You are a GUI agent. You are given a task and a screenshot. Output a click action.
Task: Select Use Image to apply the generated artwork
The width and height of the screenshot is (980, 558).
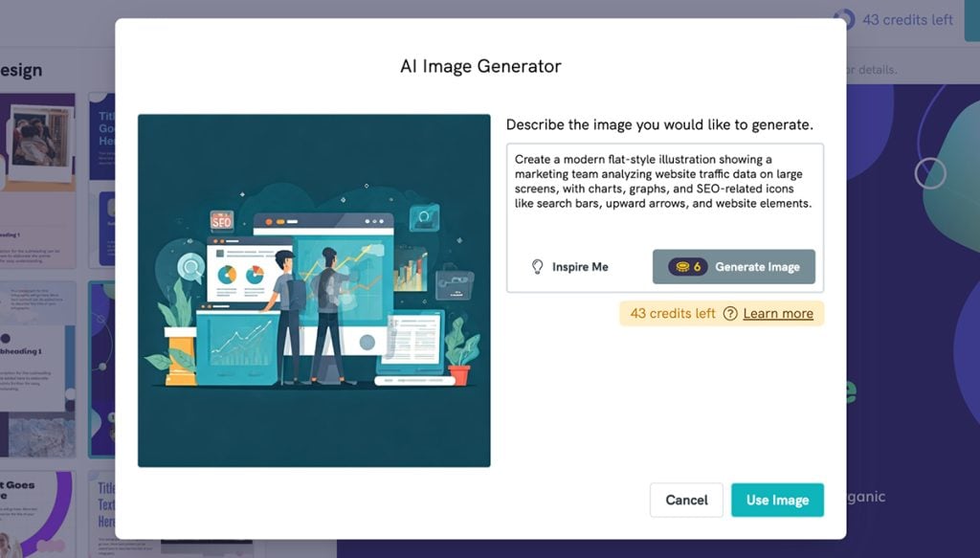[777, 500]
